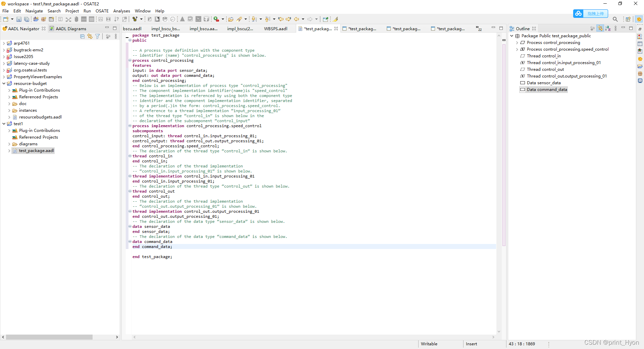Click the orange AADL perspective icon in right sidebar
The width and height of the screenshot is (644, 349).
(x=640, y=59)
